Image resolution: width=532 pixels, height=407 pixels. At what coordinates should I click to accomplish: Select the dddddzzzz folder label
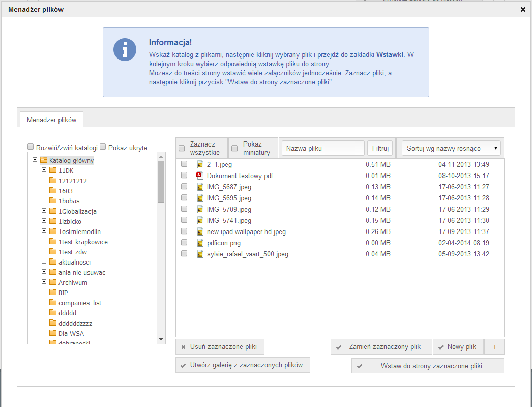click(75, 324)
